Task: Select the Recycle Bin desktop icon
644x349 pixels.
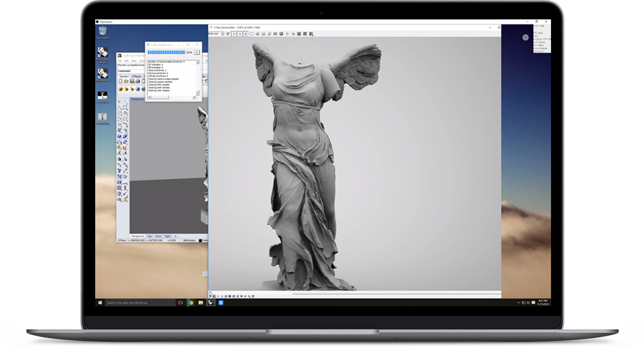Action: click(x=102, y=33)
